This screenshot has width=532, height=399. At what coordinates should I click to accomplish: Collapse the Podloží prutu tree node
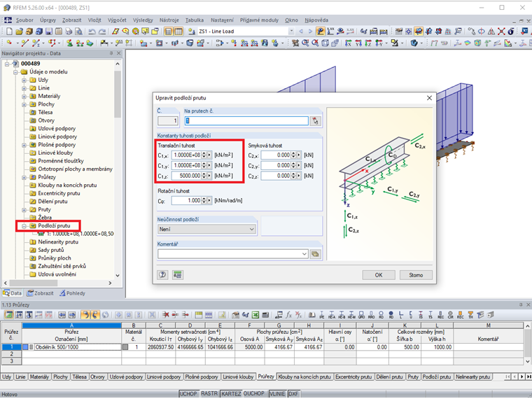pos(24,226)
